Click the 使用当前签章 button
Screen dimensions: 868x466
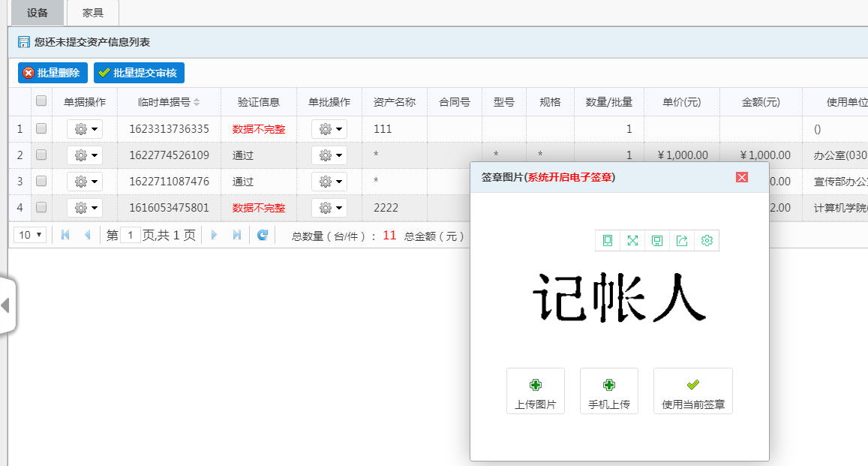(x=693, y=391)
